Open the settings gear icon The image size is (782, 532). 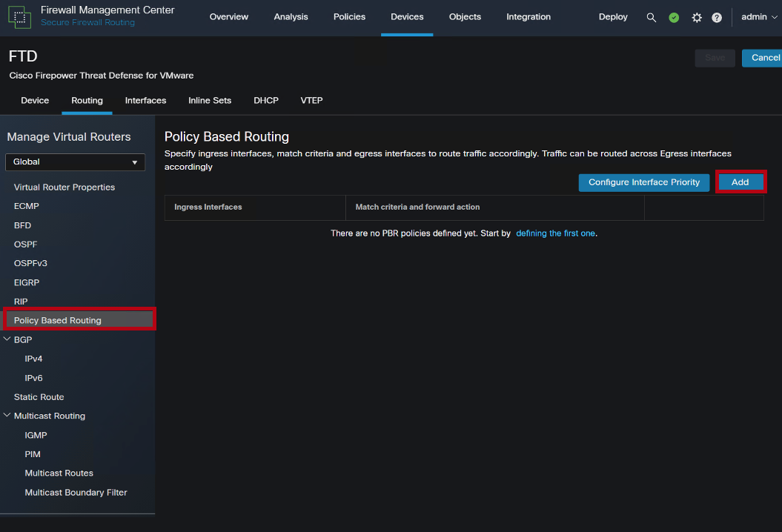point(697,18)
